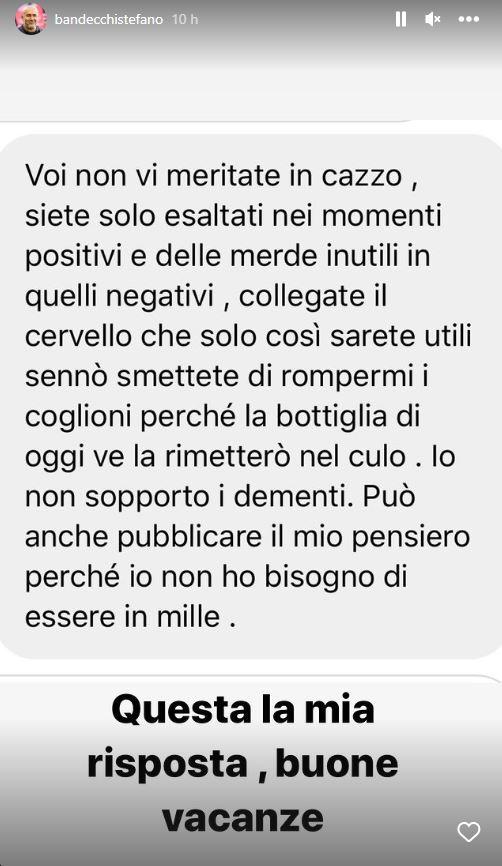Click the line "perché io non ho bisogno di"
The height and width of the screenshot is (866, 502).
pos(216,577)
